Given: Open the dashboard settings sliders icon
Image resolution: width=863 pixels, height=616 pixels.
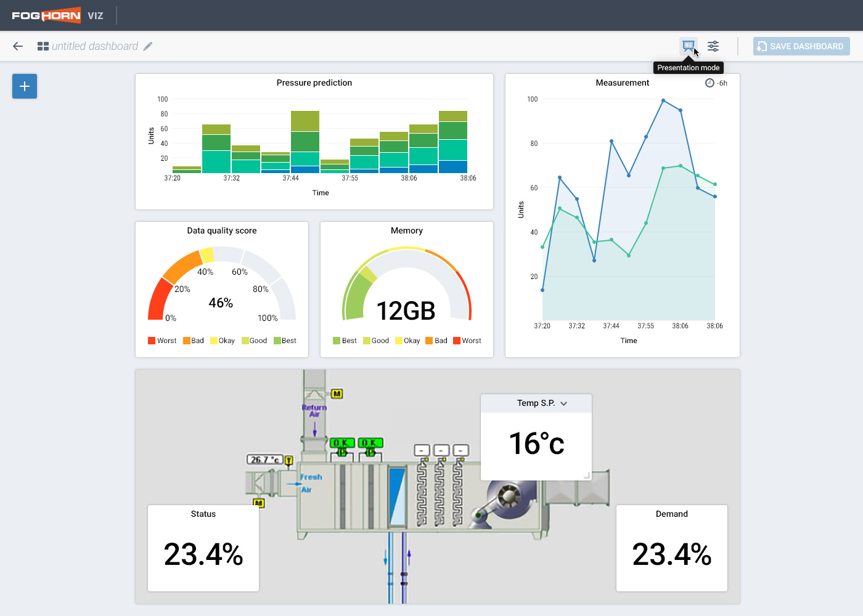Looking at the screenshot, I should click(713, 46).
